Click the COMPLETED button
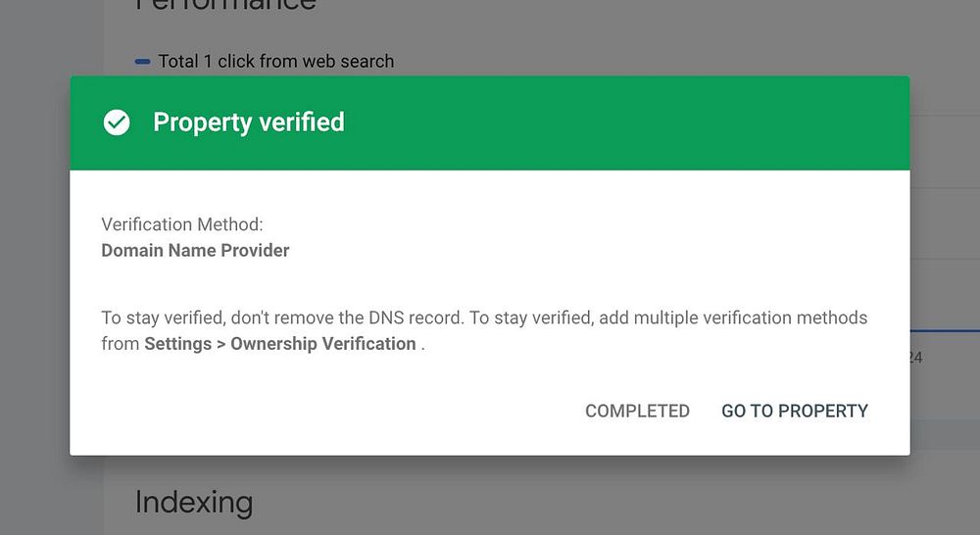 [x=637, y=411]
